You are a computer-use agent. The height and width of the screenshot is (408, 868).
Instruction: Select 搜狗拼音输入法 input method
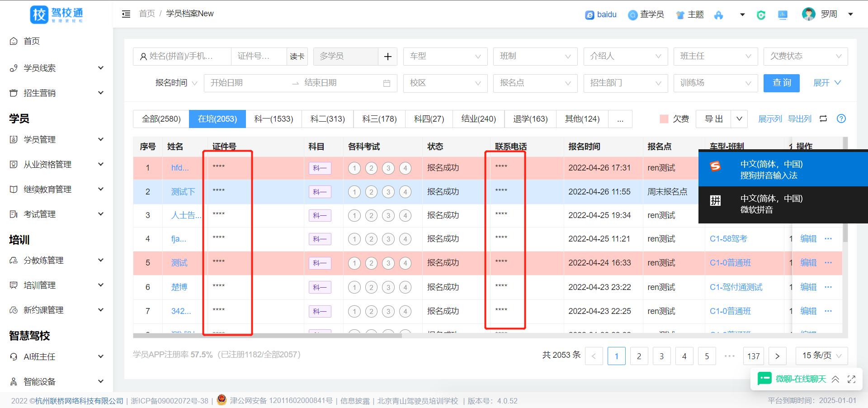[x=783, y=169]
